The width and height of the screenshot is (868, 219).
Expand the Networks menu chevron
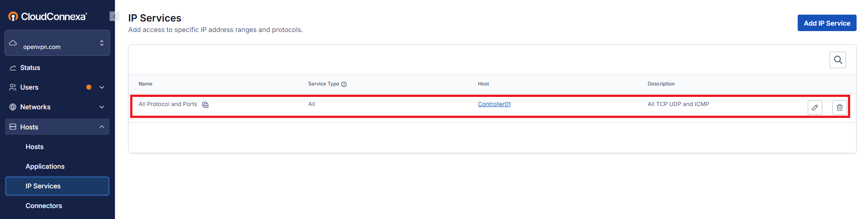point(102,107)
